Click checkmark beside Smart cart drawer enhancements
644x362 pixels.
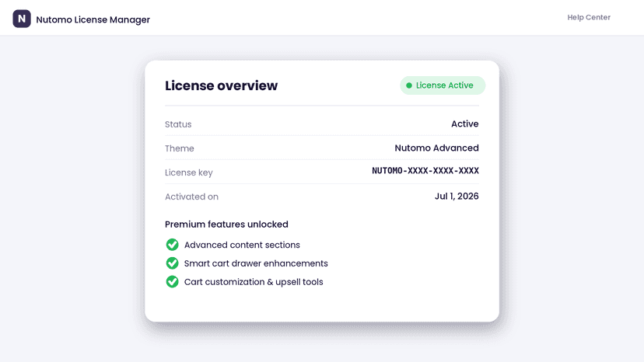(172, 263)
